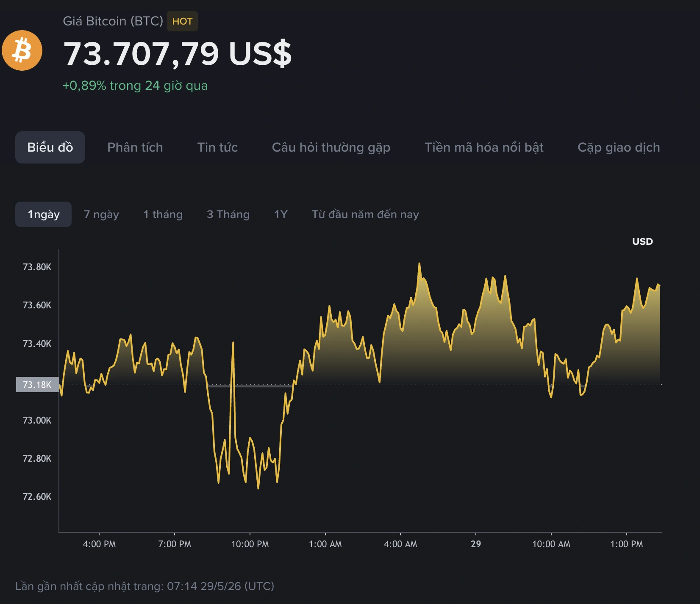700x604 pixels.
Task: Set chart range to 1 tháng
Action: pyautogui.click(x=163, y=214)
